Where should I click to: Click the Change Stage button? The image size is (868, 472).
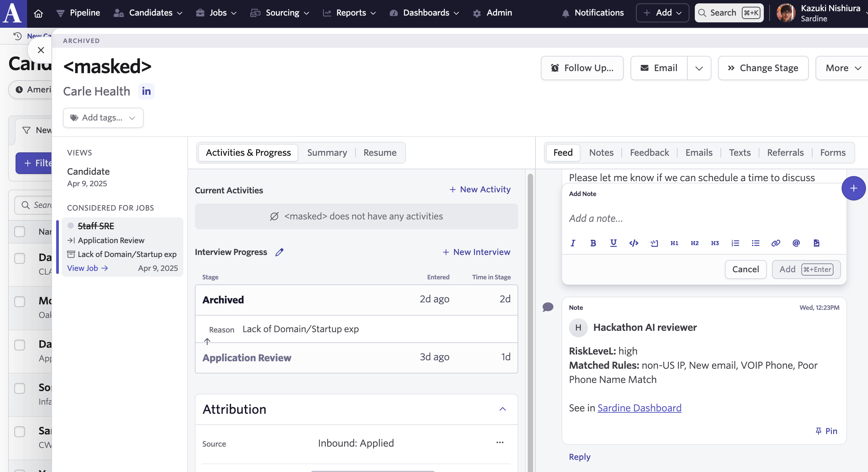[x=763, y=68]
